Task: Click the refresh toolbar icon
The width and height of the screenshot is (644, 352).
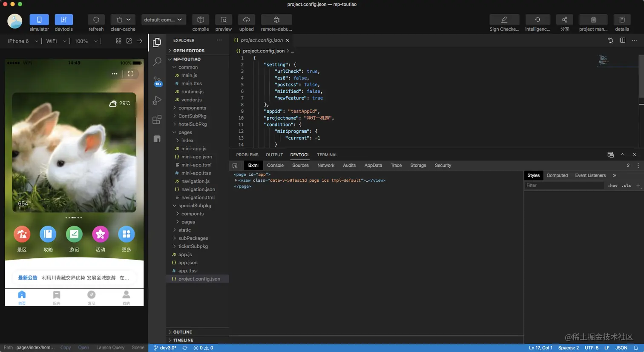Action: click(x=96, y=20)
